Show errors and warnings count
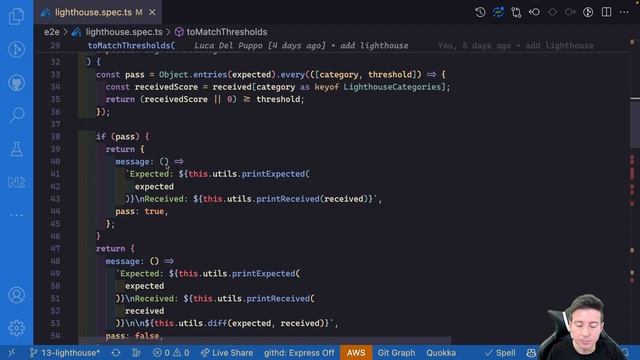Viewport: 640px width, 360px height. click(171, 353)
